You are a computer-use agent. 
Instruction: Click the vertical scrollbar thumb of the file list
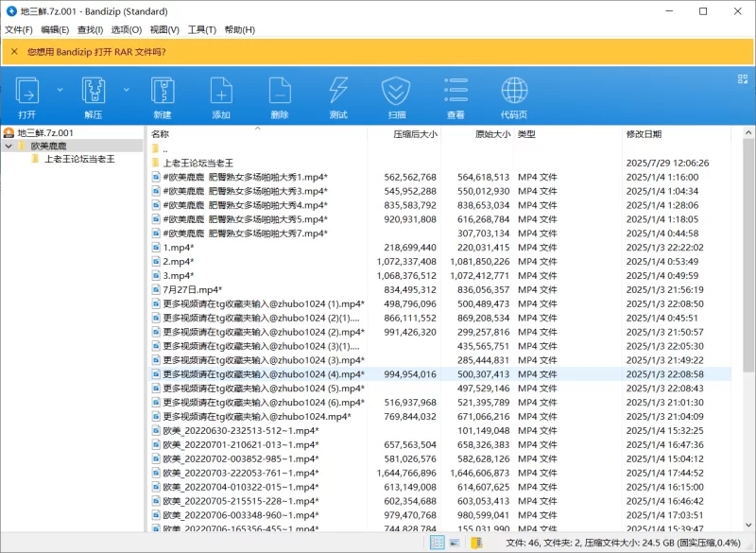748,255
